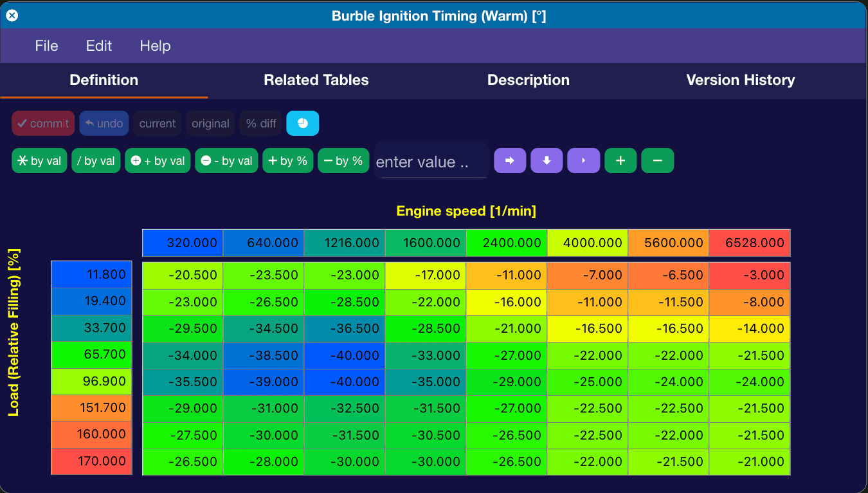Click the commit button with checkmark

click(x=43, y=123)
